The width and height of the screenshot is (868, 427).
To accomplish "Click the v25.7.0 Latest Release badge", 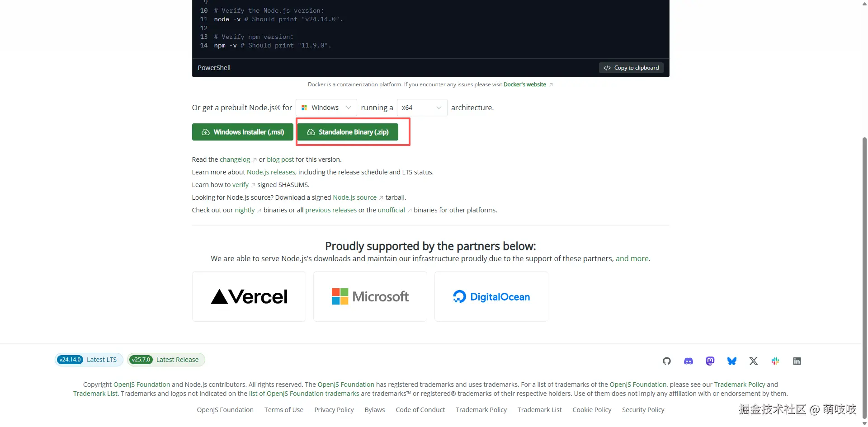I will click(x=165, y=360).
